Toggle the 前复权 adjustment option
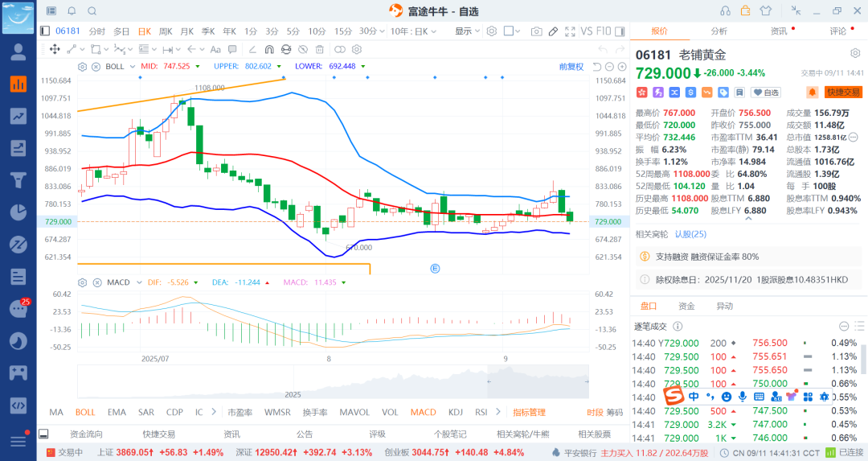Image resolution: width=868 pixels, height=461 pixels. (571, 67)
